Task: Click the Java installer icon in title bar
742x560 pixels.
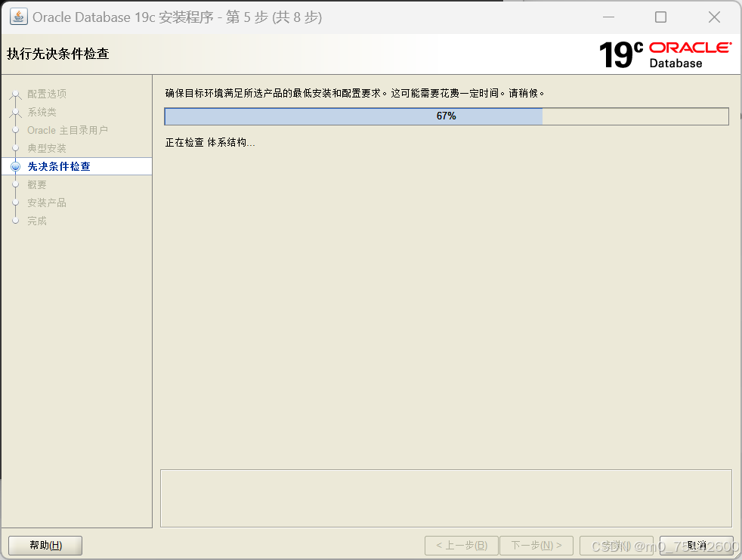Action: pos(18,17)
